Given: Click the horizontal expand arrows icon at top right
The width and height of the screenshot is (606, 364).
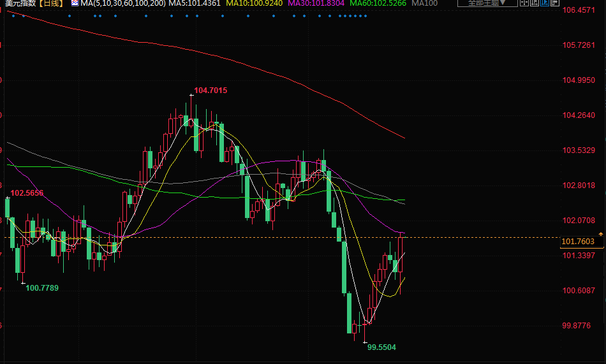Looking at the screenshot, I should pos(554,3).
